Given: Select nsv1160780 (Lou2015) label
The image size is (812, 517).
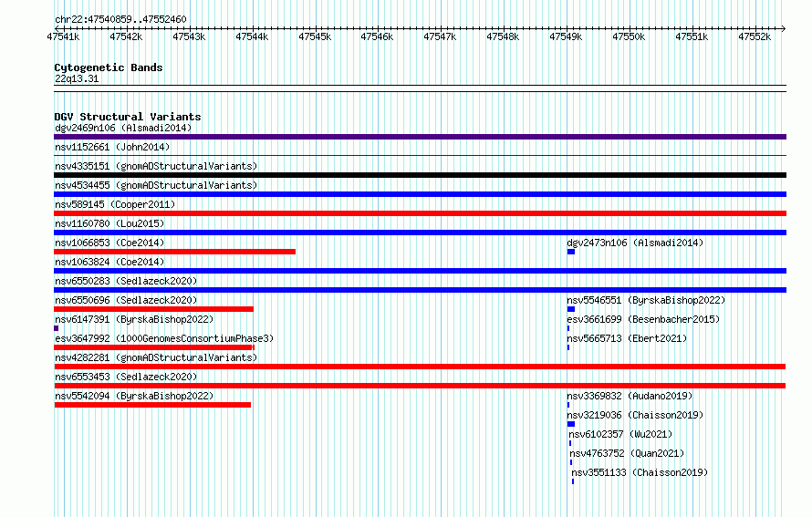Looking at the screenshot, I should click(109, 223).
